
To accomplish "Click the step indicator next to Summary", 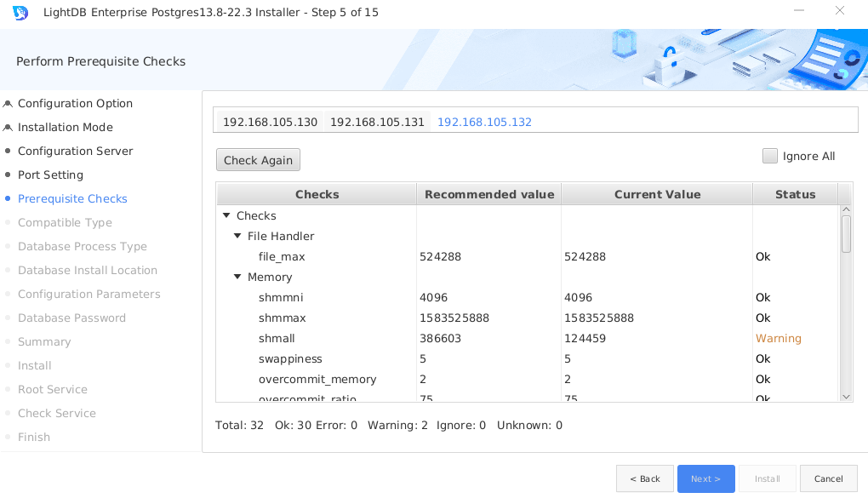I will (8, 341).
